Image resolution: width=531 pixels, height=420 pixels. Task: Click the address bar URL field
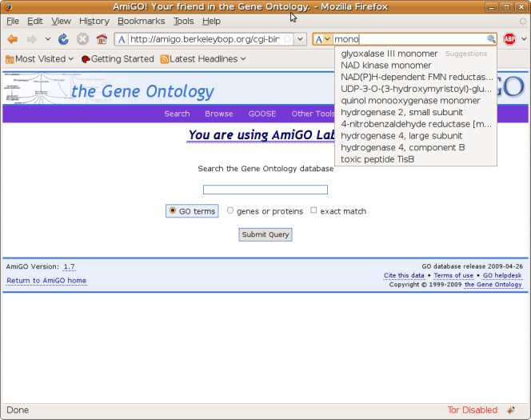click(205, 39)
